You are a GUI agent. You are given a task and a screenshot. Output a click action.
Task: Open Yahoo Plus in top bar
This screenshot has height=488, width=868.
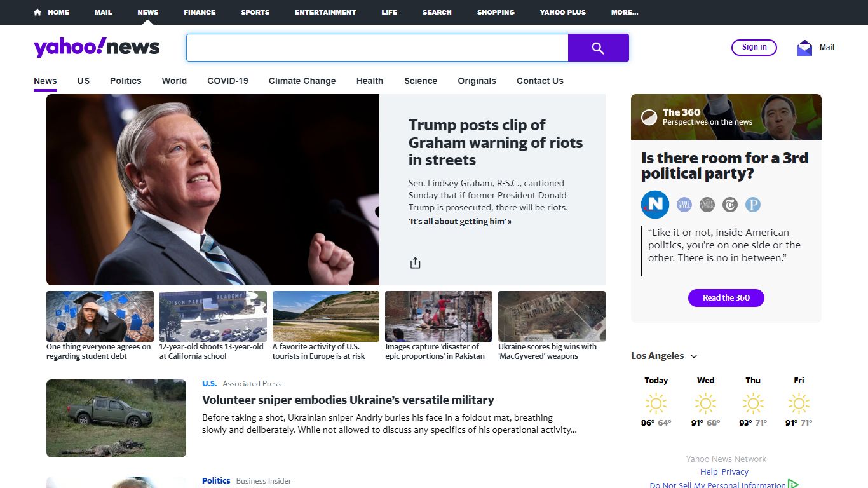pyautogui.click(x=563, y=12)
